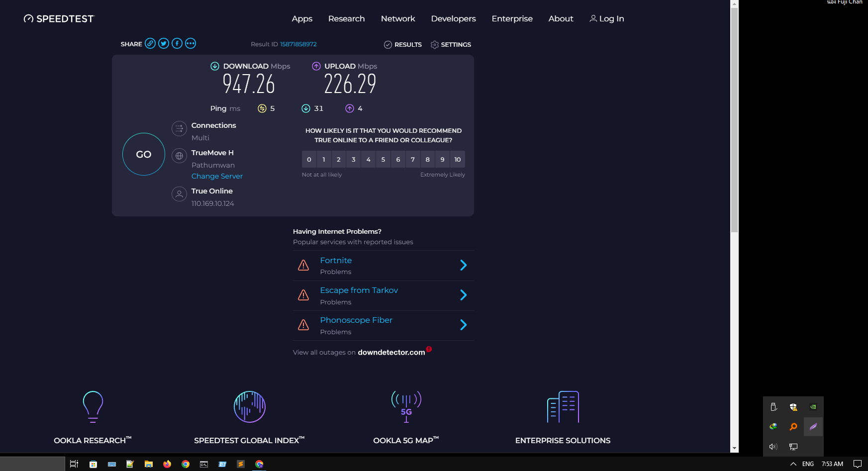Open Phonoscope Fiber outage link
The height and width of the screenshot is (471, 868).
pos(356,320)
